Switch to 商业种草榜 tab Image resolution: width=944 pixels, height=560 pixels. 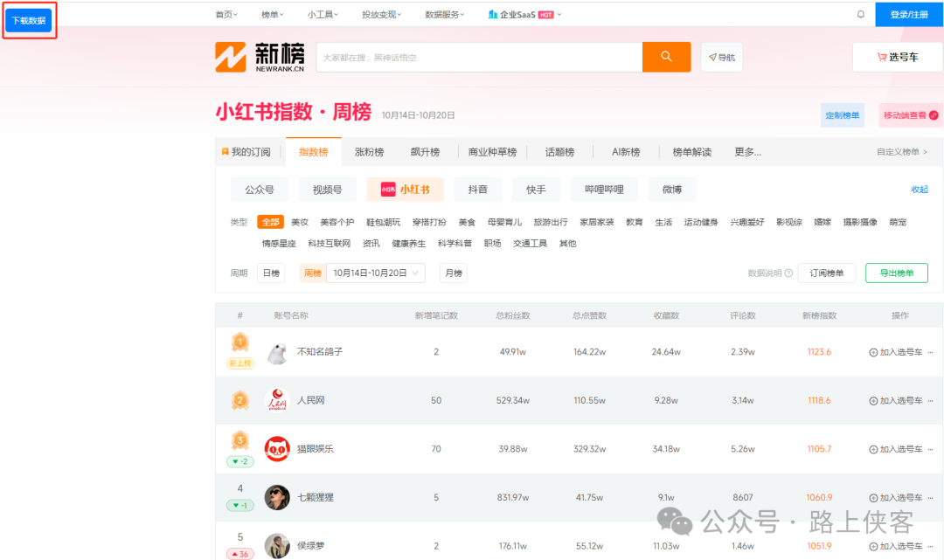click(x=492, y=152)
